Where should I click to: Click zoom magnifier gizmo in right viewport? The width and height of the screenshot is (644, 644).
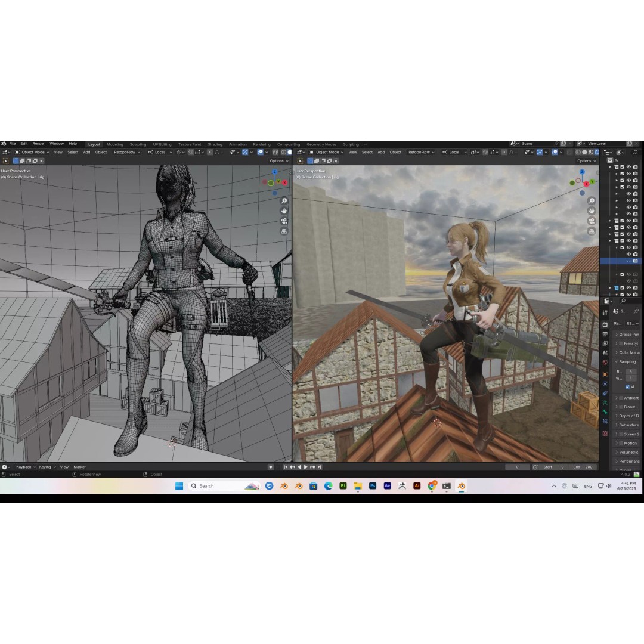(x=592, y=201)
